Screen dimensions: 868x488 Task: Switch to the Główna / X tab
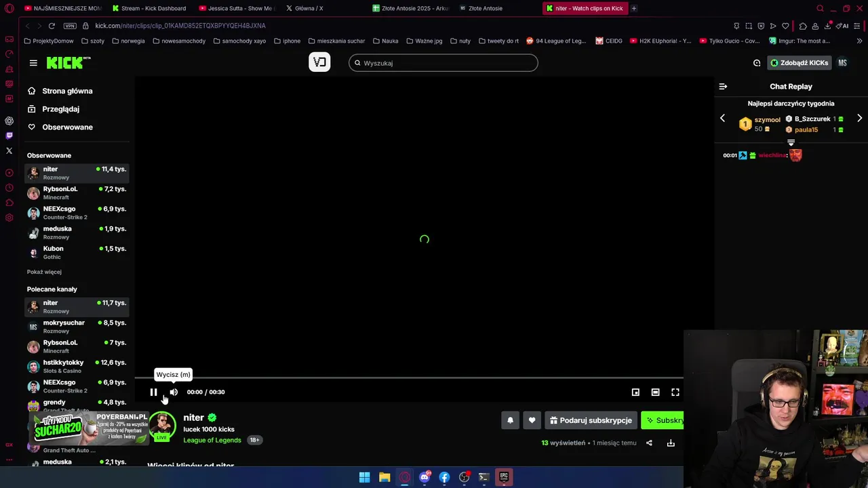(305, 8)
